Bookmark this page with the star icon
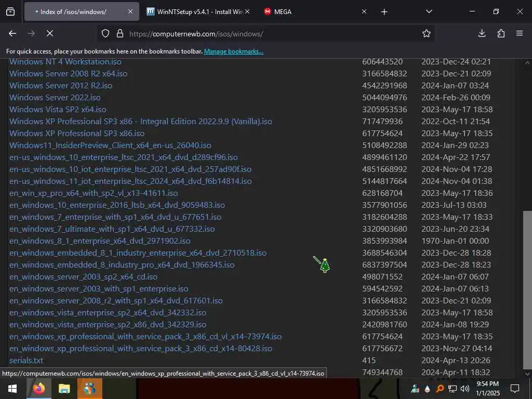The width and height of the screenshot is (532, 399). coord(427,33)
